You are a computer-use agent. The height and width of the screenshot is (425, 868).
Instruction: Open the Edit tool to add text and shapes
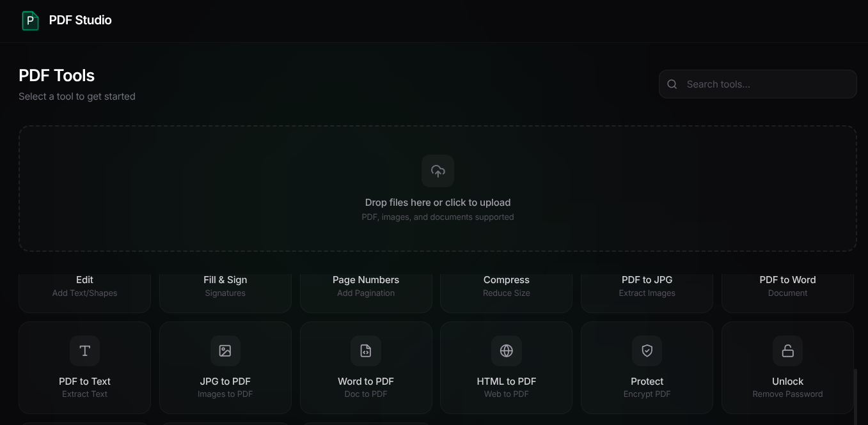coord(84,286)
